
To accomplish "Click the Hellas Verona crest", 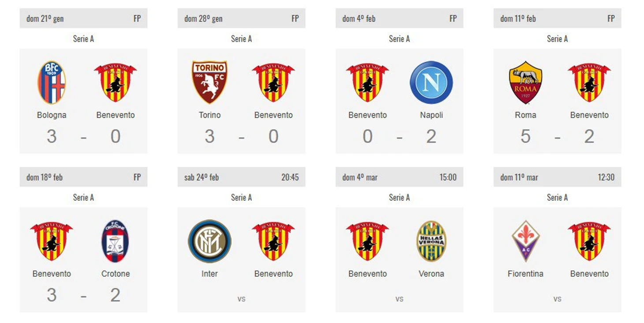I will [431, 241].
